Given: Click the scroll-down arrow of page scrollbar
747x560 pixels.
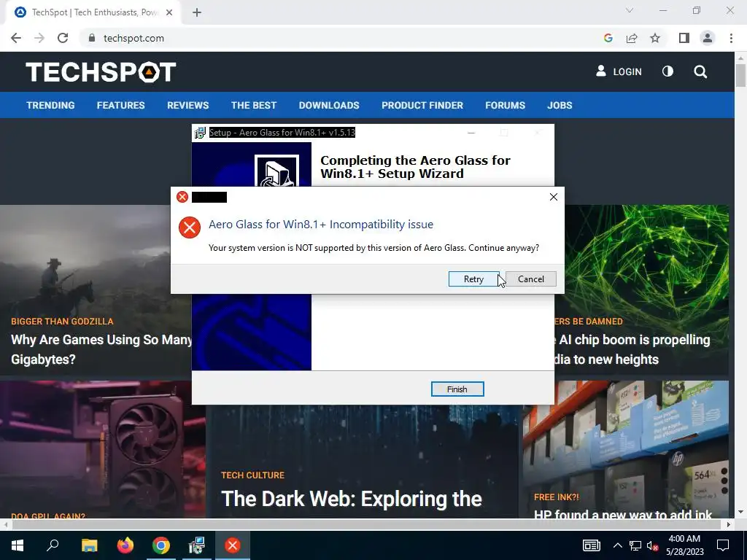Looking at the screenshot, I should click(740, 512).
